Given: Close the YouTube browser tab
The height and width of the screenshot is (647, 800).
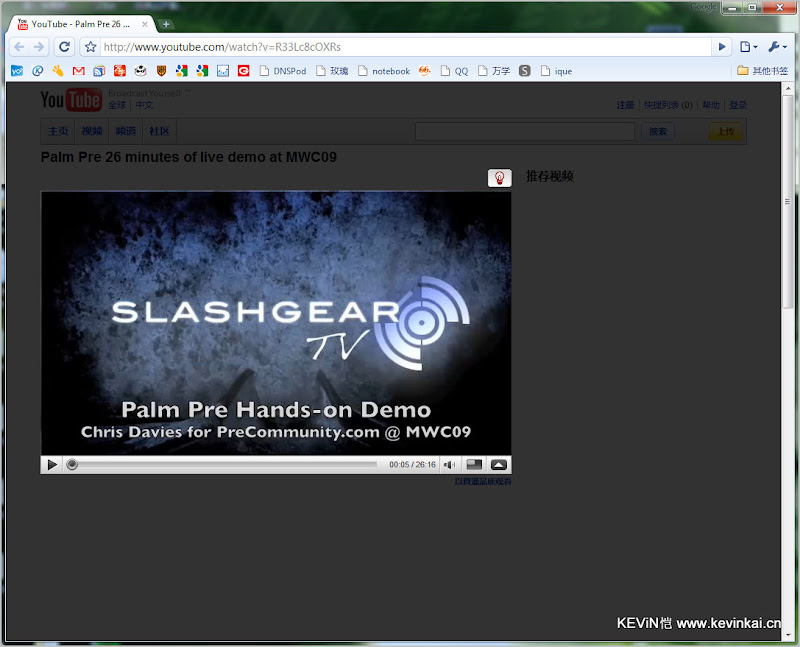Looking at the screenshot, I should click(145, 24).
